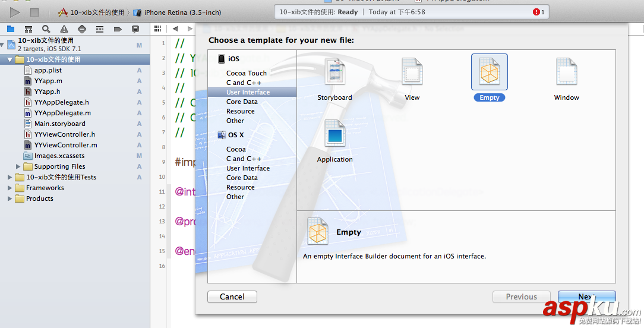This screenshot has width=644, height=328.
Task: Open the Log navigator
Action: (x=135, y=29)
